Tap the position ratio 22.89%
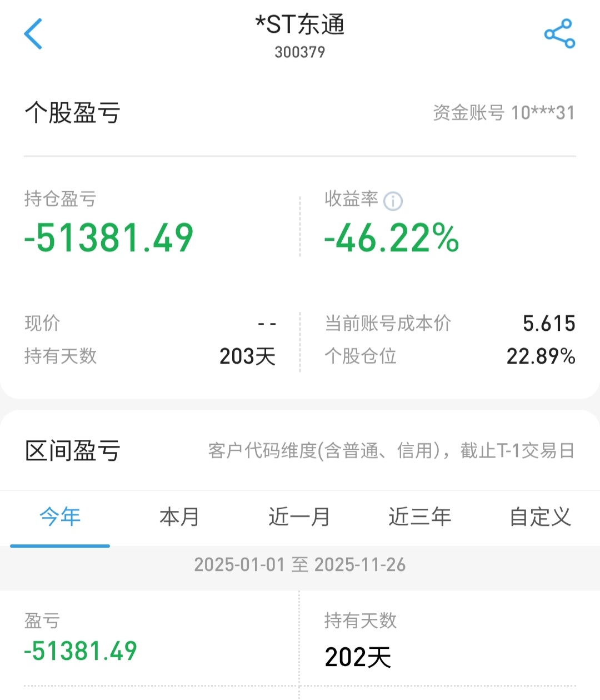Image resolution: width=600 pixels, height=700 pixels. 541,356
